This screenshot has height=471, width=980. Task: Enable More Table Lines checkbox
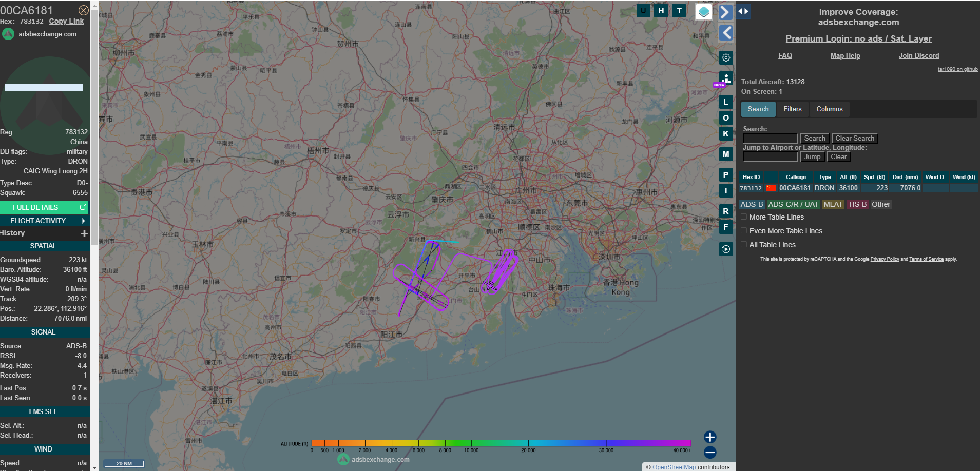(744, 217)
